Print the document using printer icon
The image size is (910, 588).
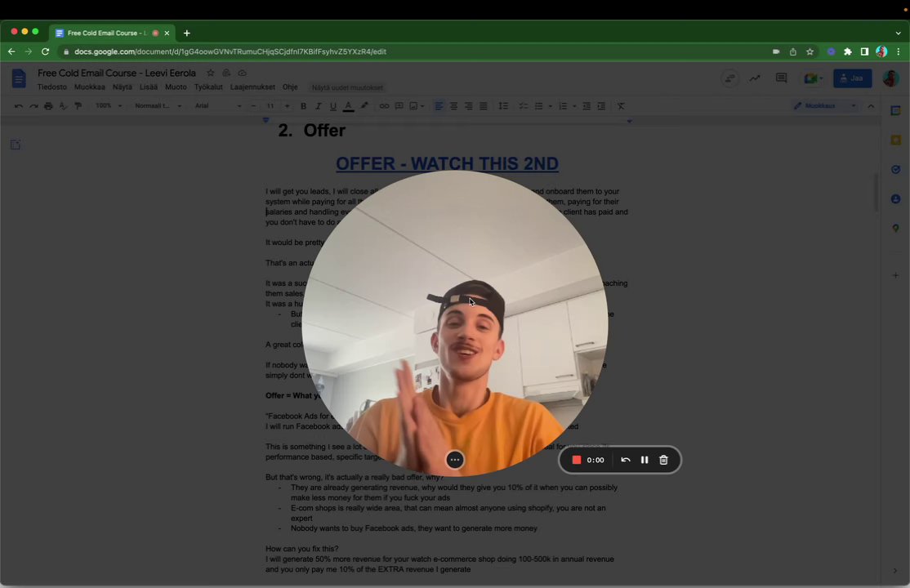[48, 106]
